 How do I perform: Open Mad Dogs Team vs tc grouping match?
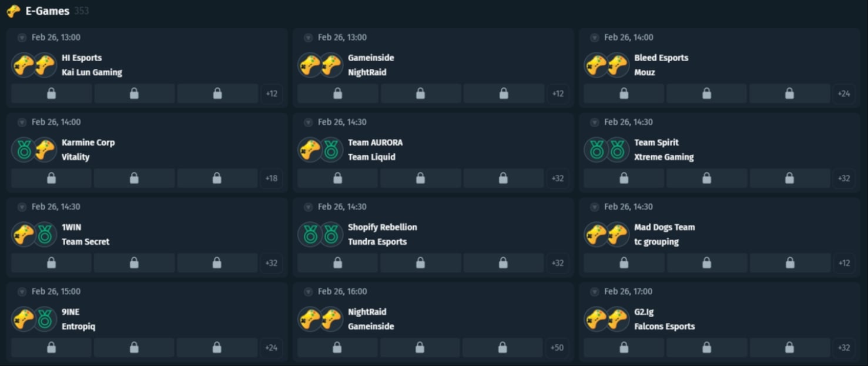point(664,234)
